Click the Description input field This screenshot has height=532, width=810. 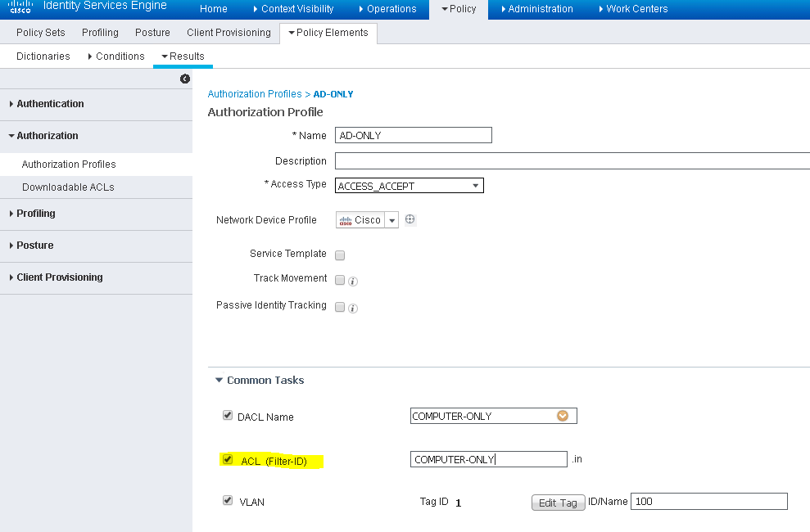pos(572,161)
